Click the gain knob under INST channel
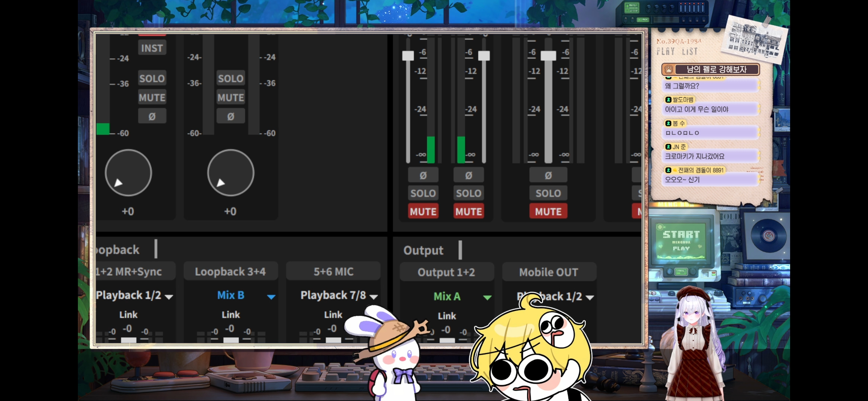Screen dimensions: 868x401 click(x=128, y=173)
